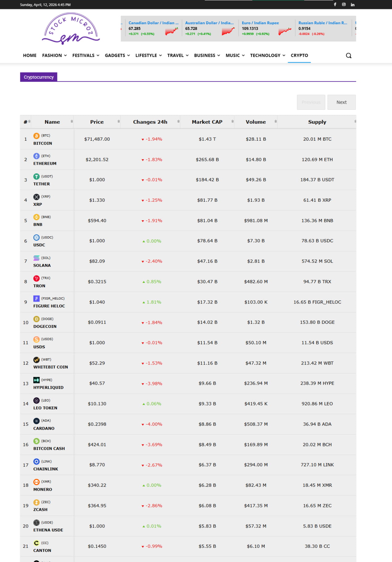Open the Facebook social icon

335,5
